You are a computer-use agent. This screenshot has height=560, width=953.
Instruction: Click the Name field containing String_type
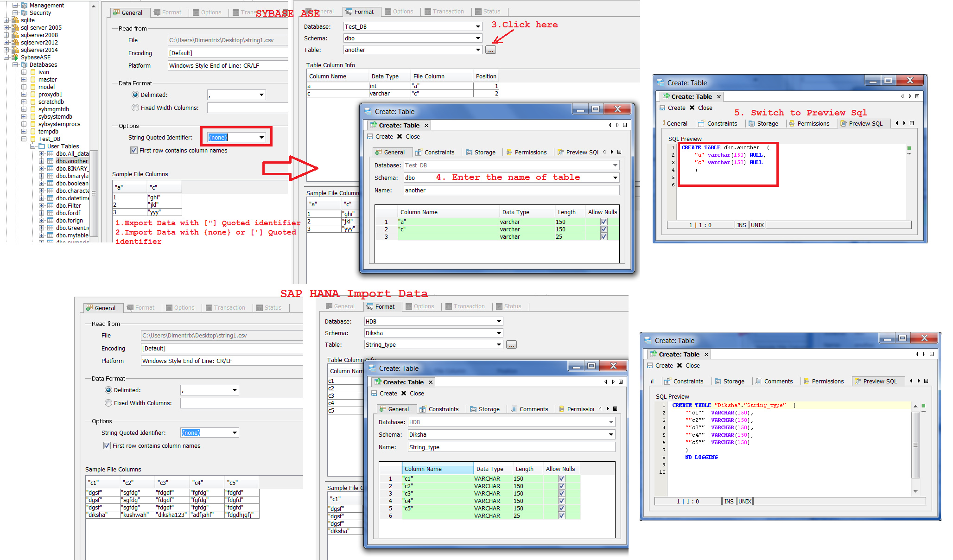(511, 447)
